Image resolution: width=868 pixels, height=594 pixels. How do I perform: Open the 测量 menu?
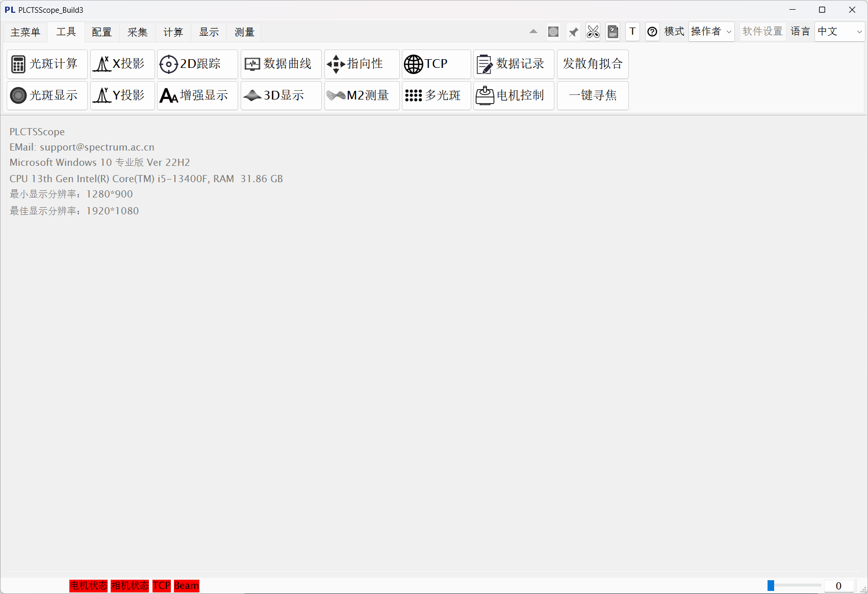coord(244,32)
